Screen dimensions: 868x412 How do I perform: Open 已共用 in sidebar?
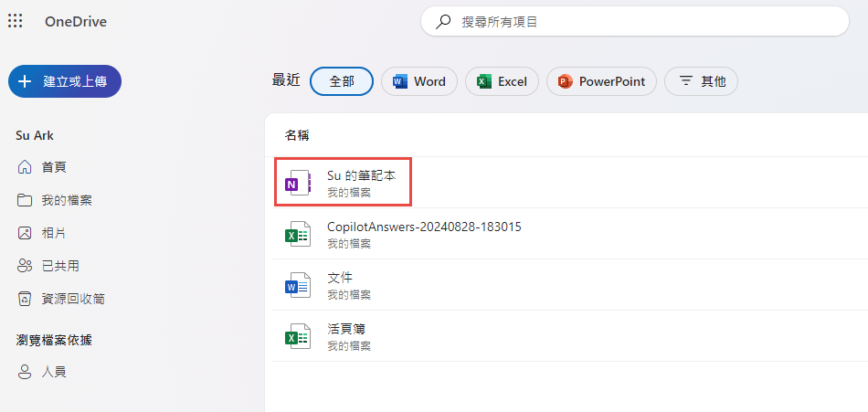pos(61,267)
